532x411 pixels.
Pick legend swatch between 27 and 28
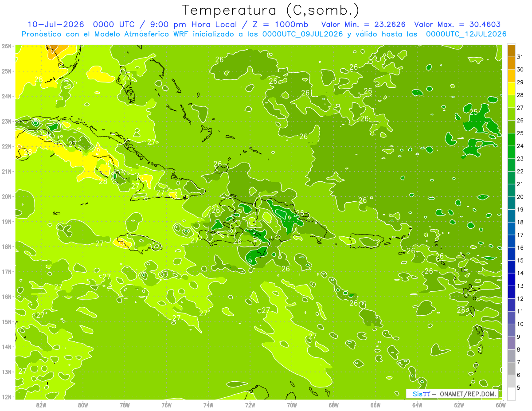coord(512,101)
